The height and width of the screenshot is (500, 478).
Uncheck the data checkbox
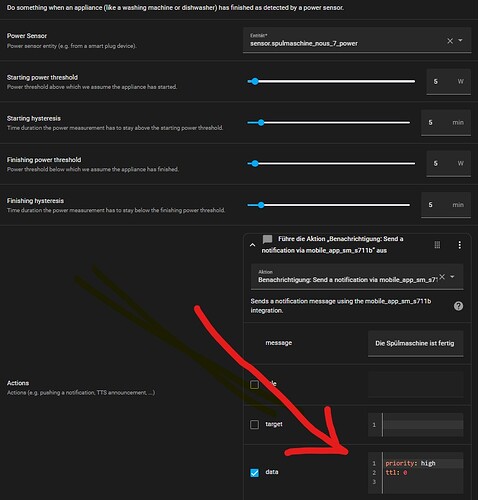pos(254,472)
